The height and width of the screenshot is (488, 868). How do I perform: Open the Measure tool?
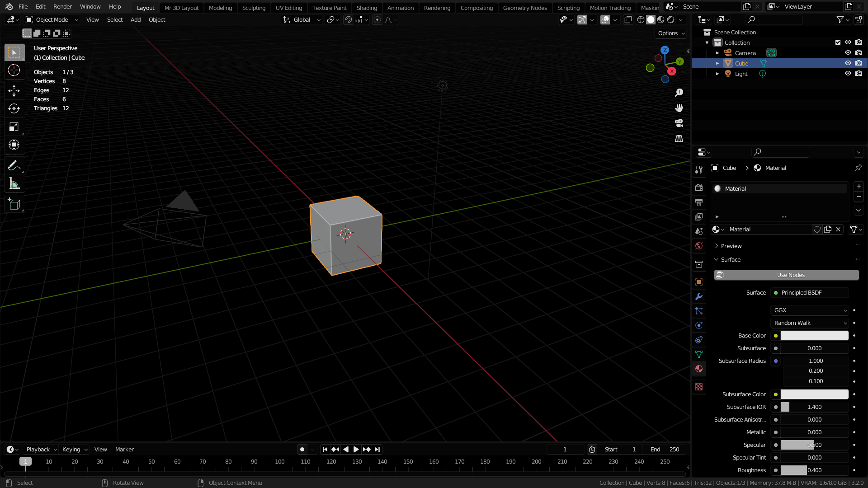click(x=14, y=183)
